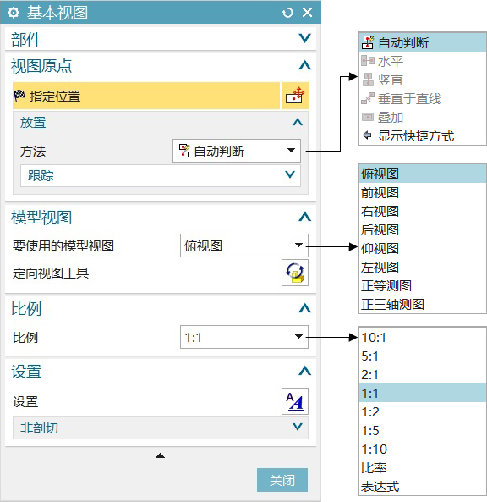Open the 要使用的模型视图 dropdown
The height and width of the screenshot is (502, 487).
[x=244, y=246]
